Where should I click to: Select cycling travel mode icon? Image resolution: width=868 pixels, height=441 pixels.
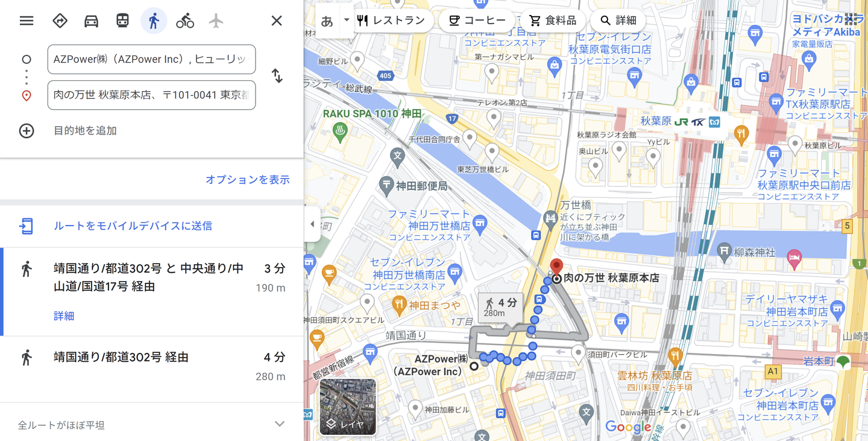coord(185,21)
